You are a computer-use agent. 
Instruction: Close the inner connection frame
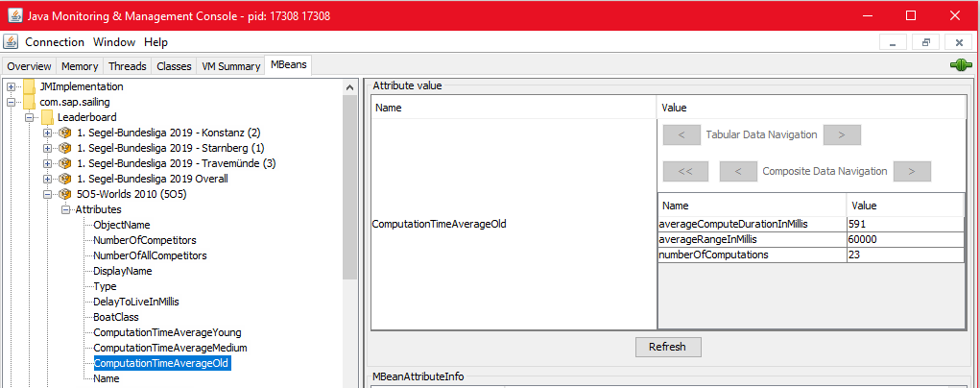pyautogui.click(x=958, y=42)
